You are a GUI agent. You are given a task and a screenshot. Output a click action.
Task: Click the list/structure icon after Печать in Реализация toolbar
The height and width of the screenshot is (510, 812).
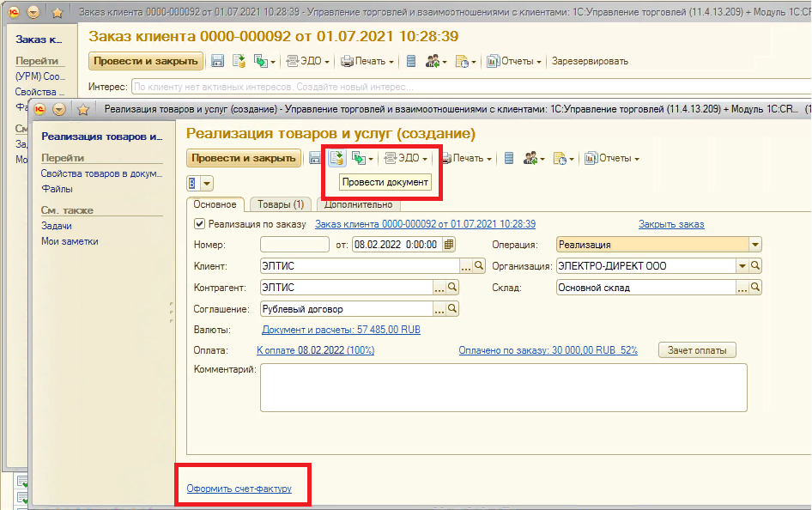[509, 158]
